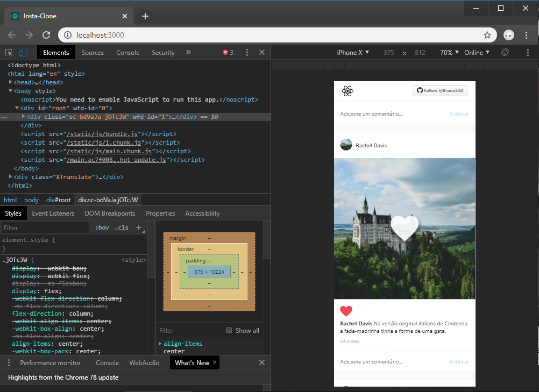Click the red heart like icon under photo
This screenshot has height=392, width=539.
tap(346, 311)
